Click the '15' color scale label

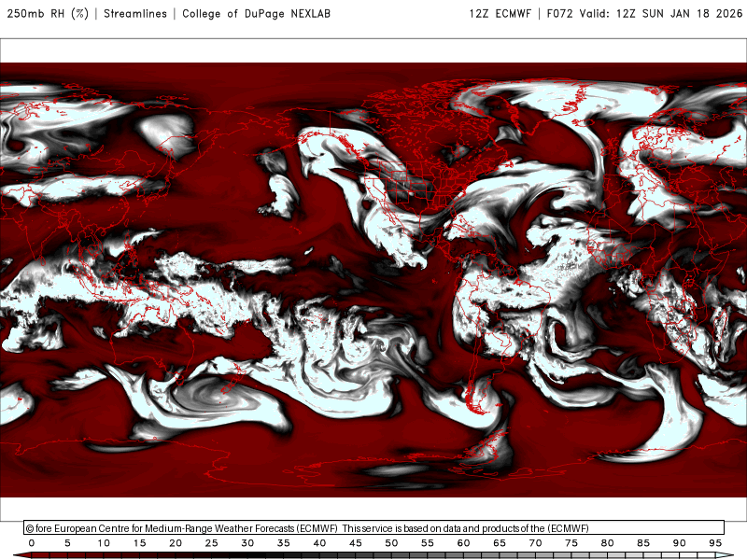(139, 543)
